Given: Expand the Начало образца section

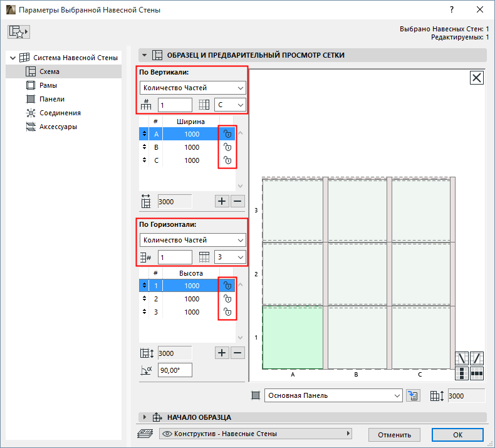Looking at the screenshot, I should 144,417.
